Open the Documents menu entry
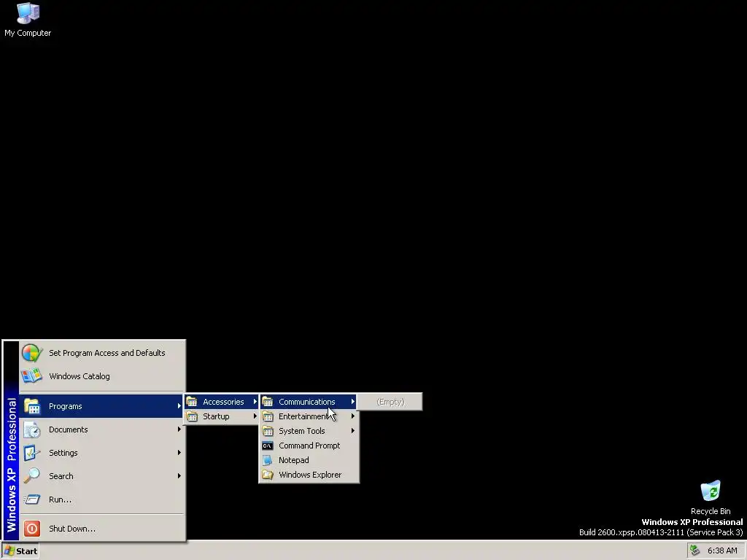This screenshot has height=560, width=747. tap(68, 429)
